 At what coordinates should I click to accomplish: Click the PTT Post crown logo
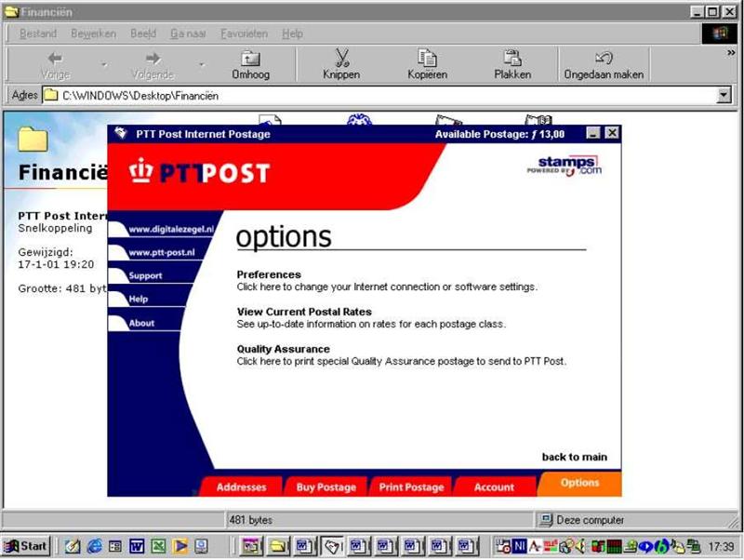tap(140, 171)
